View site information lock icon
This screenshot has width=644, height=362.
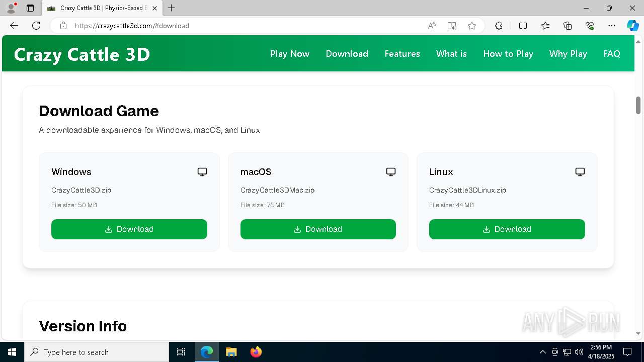[63, 26]
